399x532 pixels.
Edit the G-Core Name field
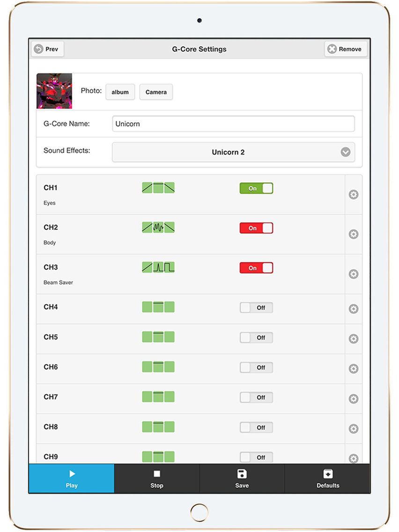(233, 124)
